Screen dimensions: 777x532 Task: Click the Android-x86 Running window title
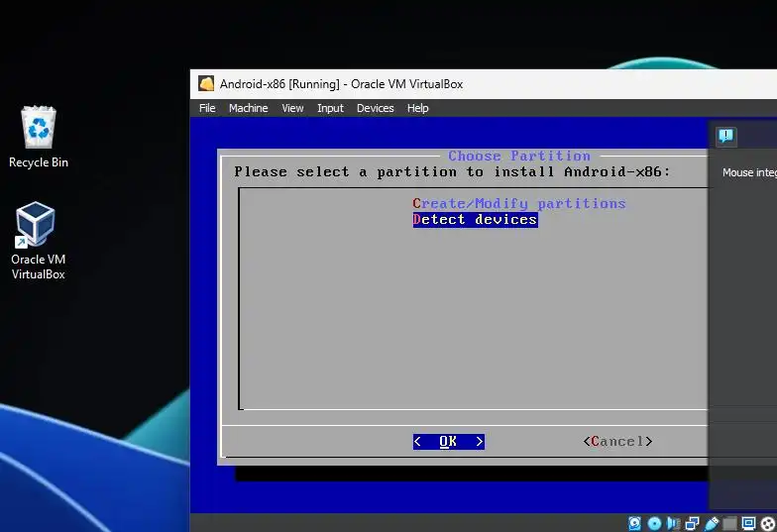[341, 83]
